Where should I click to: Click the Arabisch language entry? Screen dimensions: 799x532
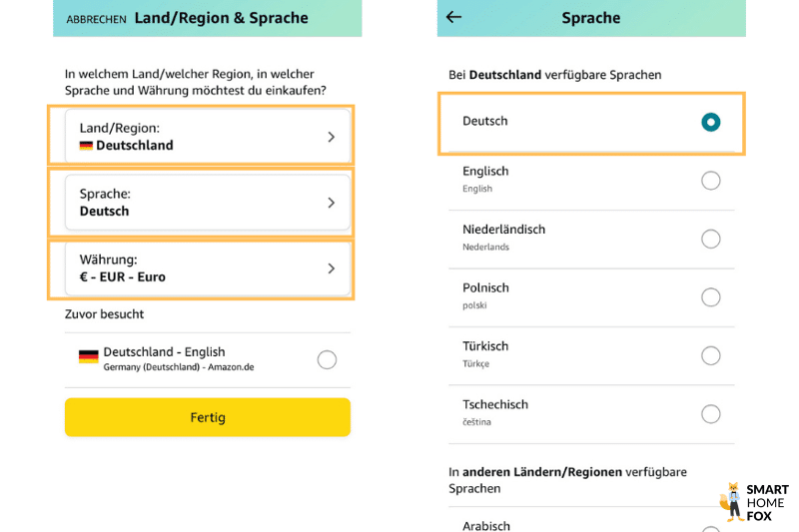click(486, 525)
